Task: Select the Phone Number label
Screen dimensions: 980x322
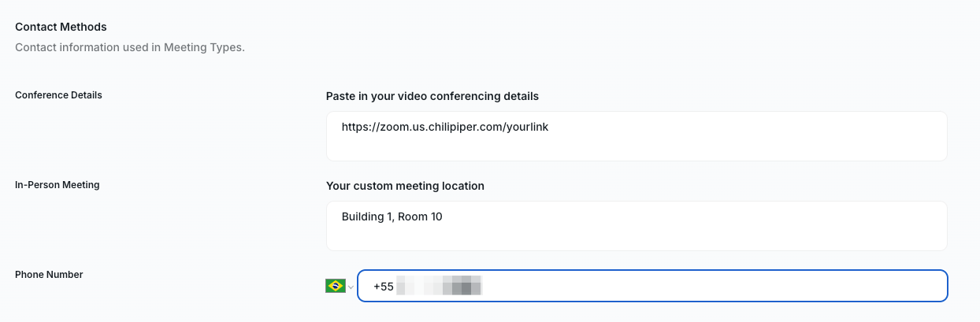Action: pos(49,275)
